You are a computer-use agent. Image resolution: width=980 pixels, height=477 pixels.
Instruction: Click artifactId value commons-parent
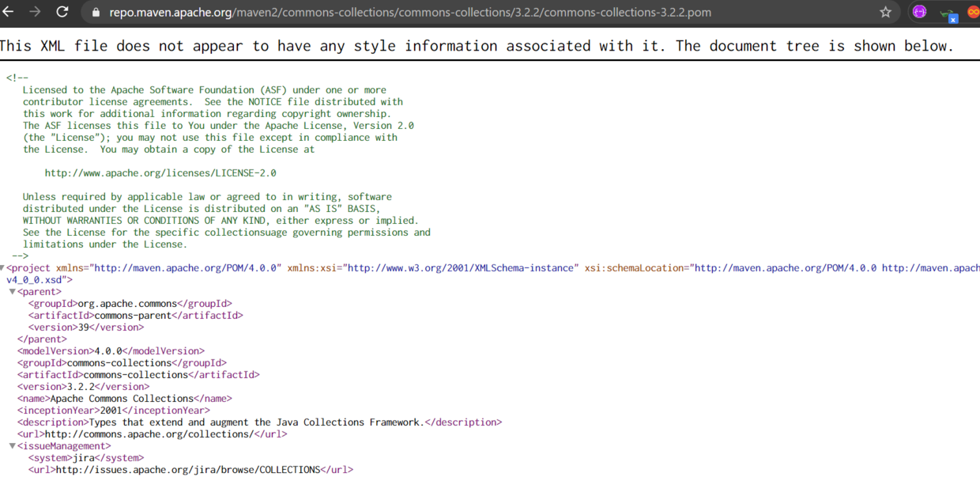pos(133,316)
